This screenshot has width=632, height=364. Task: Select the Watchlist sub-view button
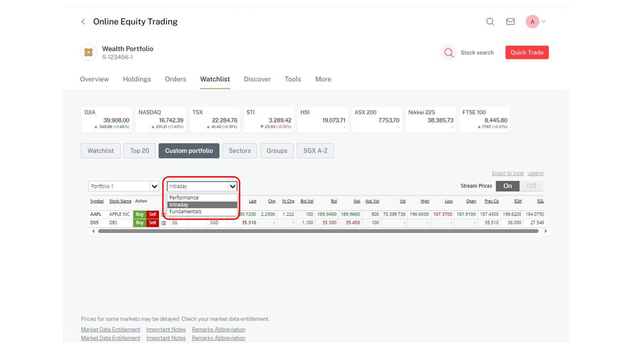click(100, 151)
